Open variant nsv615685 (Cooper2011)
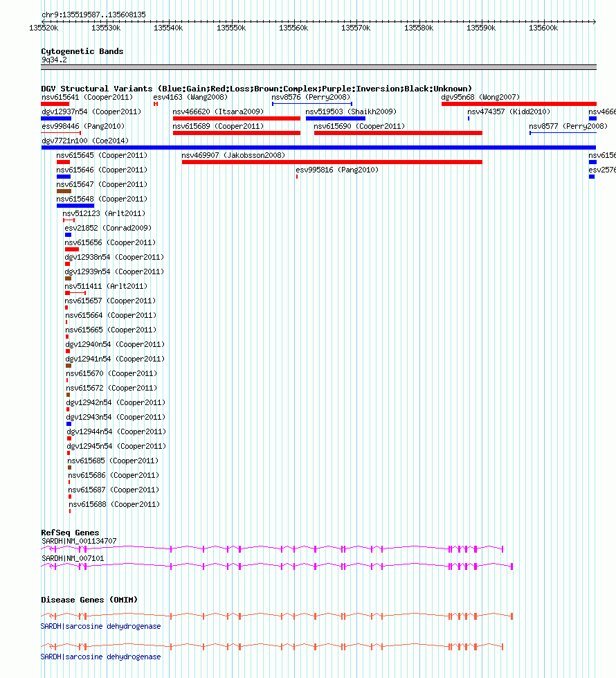Viewport: 616px width, 678px height. click(x=113, y=461)
